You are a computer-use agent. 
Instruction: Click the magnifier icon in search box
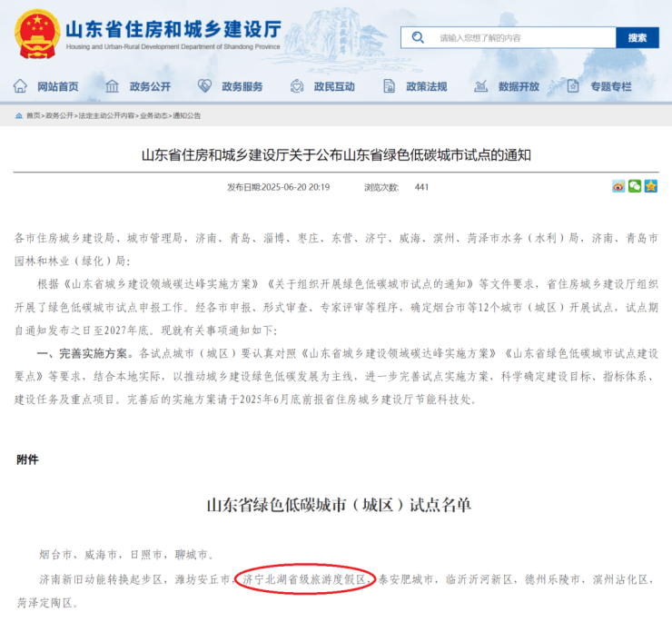click(418, 37)
